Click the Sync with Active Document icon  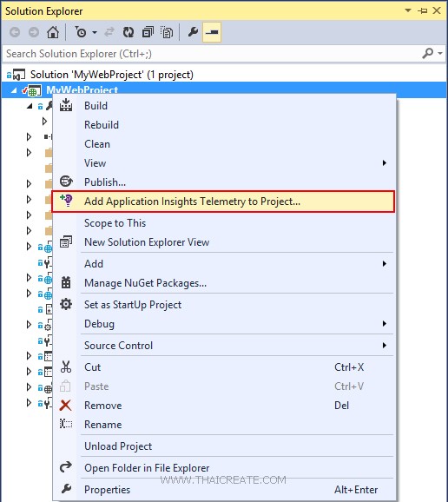(109, 32)
